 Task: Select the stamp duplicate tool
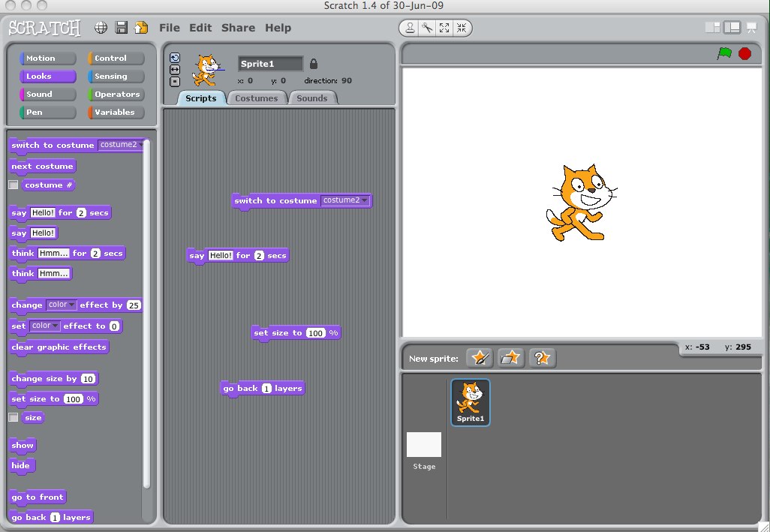[410, 28]
